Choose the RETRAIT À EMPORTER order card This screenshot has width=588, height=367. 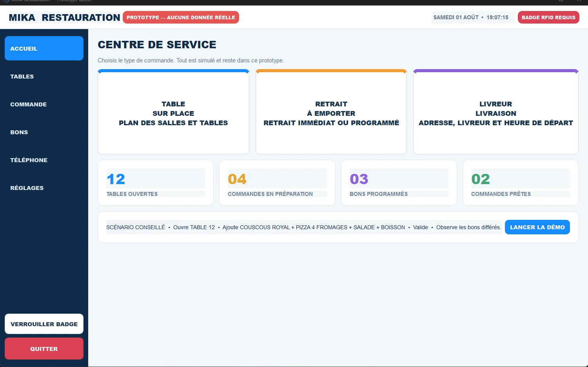pos(331,112)
